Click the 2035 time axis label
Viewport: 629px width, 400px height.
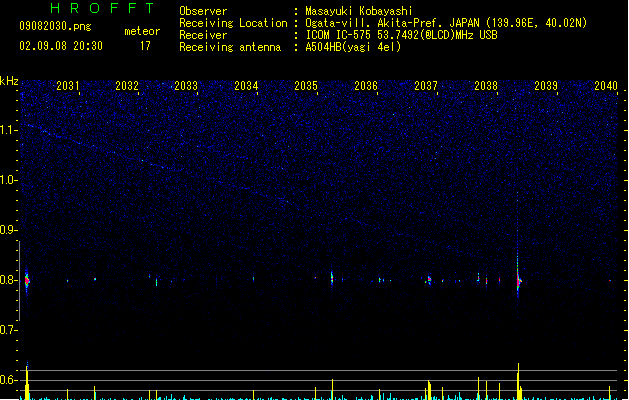[x=306, y=86]
